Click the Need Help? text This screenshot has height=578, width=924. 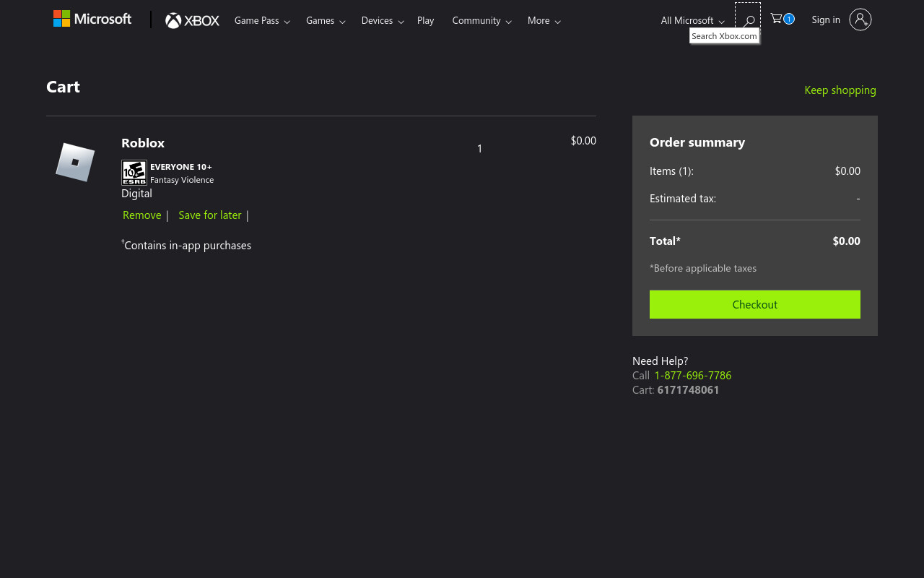point(661,361)
